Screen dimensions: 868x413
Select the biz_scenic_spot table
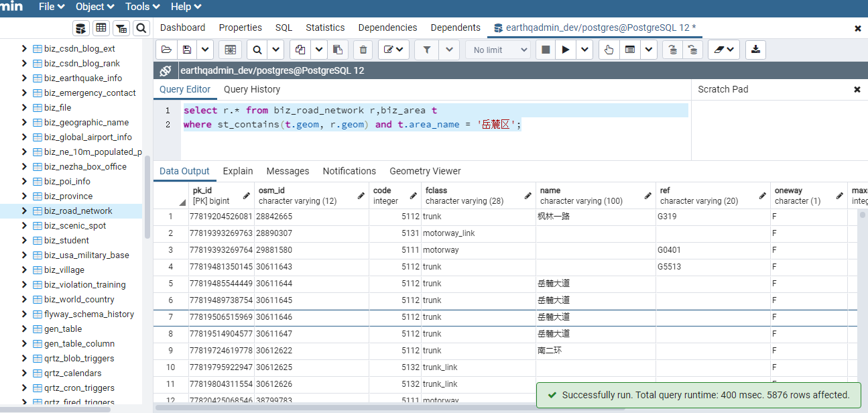(75, 225)
